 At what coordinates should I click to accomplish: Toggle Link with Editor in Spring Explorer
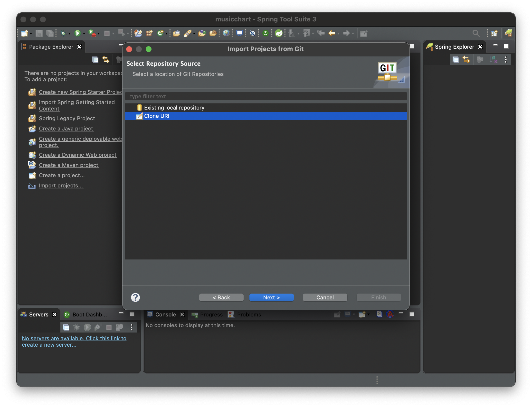tap(466, 60)
